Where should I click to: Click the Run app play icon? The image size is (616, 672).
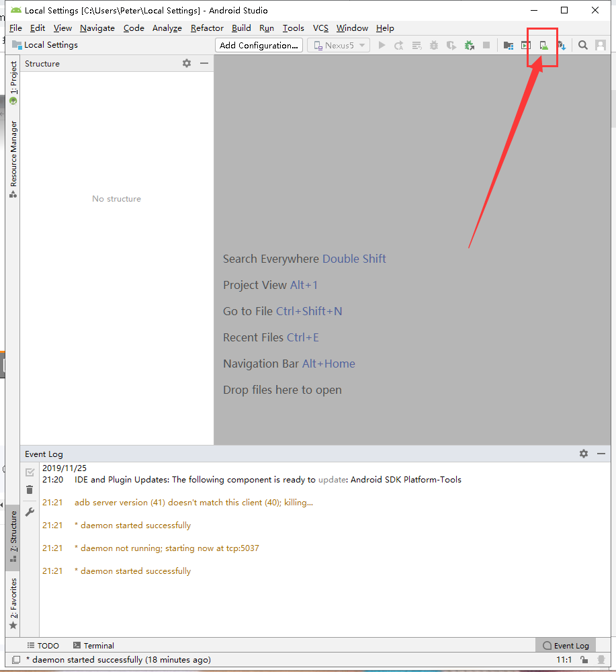coord(382,45)
